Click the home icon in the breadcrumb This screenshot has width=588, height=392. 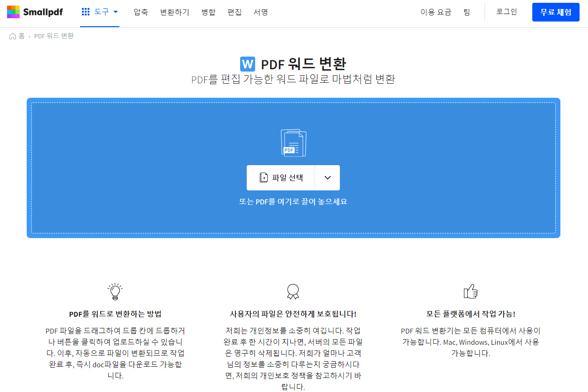tap(13, 36)
